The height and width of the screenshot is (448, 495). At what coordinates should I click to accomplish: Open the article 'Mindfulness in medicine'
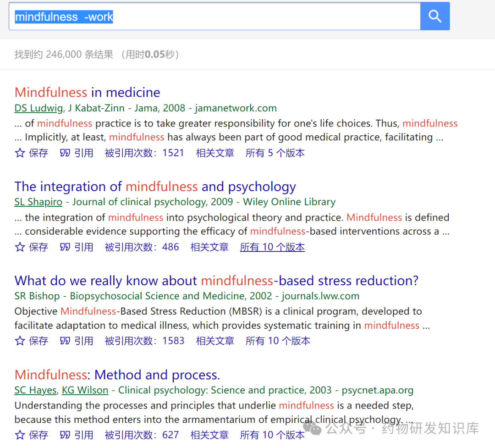tap(87, 92)
